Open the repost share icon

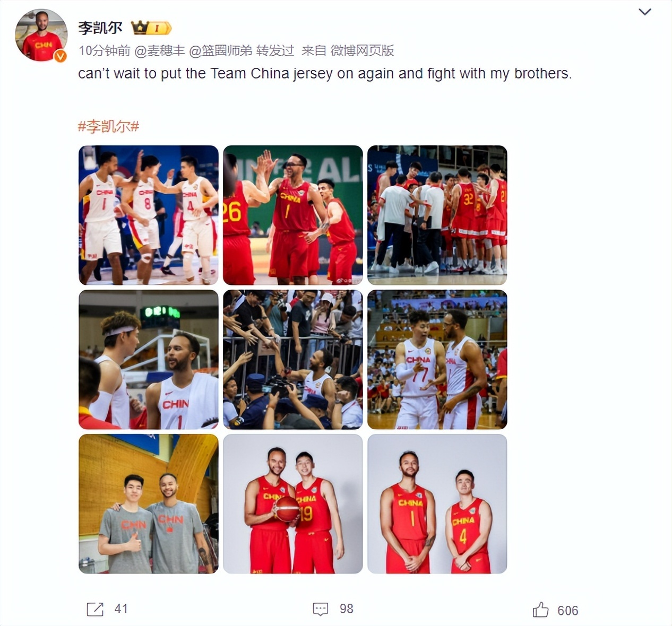click(95, 609)
